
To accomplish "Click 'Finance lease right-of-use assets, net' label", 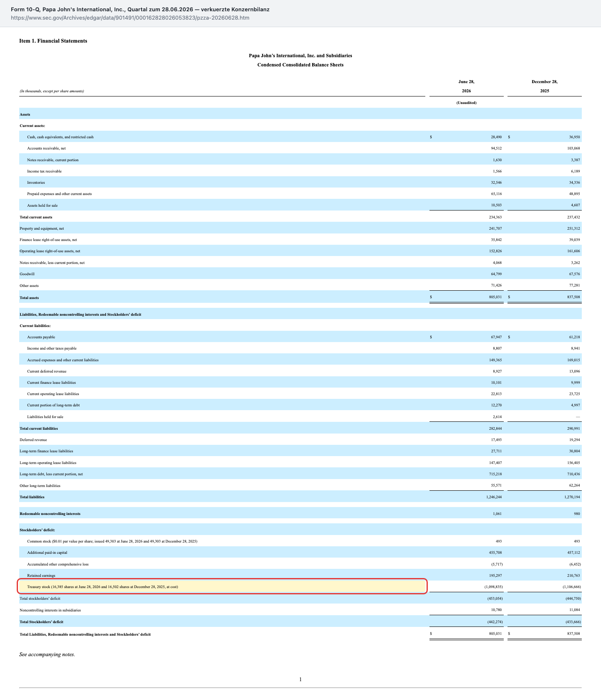I will [48, 240].
